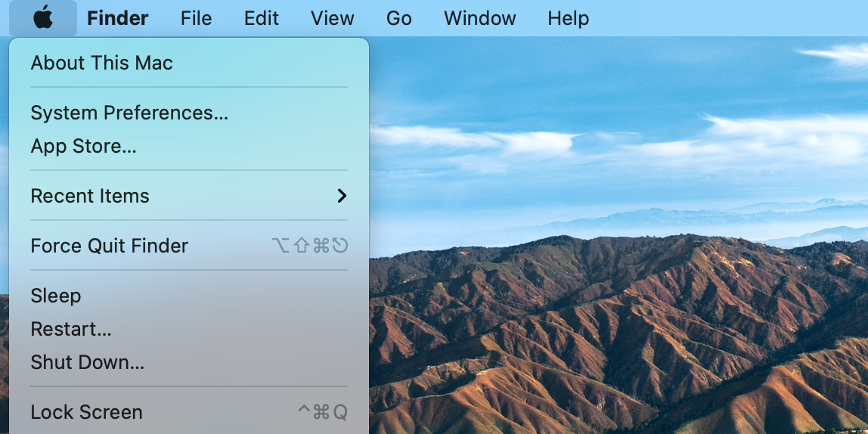This screenshot has height=434, width=868.
Task: Expand Recent Items using its chevron arrow
Action: (342, 196)
